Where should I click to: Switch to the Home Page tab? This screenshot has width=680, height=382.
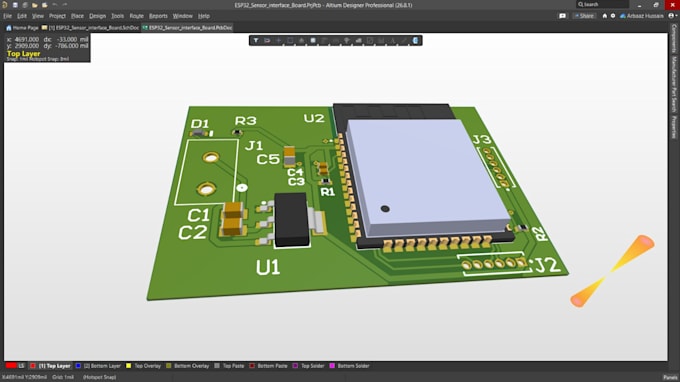[22, 27]
